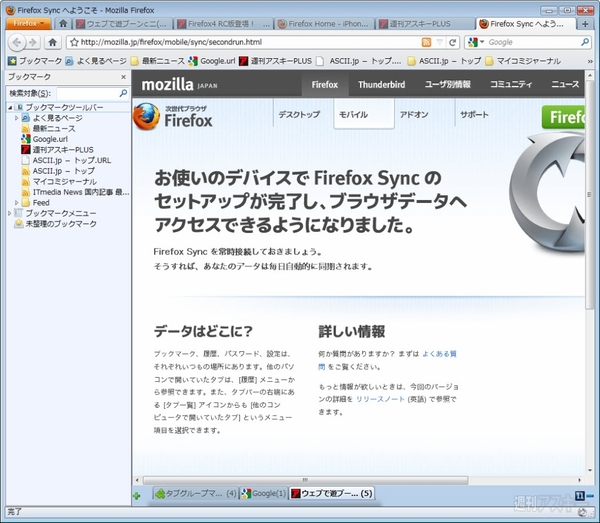Open コミュニティ in mozilla header
The height and width of the screenshot is (523, 600).
click(x=511, y=84)
